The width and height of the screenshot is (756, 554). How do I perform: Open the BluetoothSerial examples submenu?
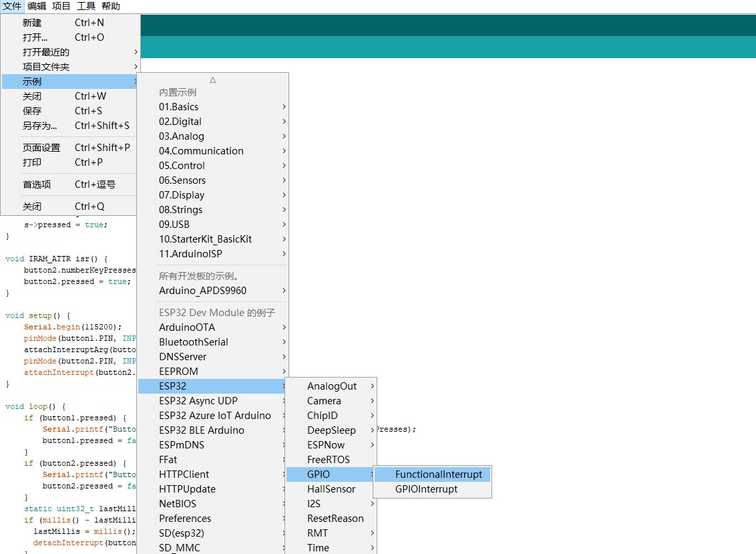[x=212, y=342]
